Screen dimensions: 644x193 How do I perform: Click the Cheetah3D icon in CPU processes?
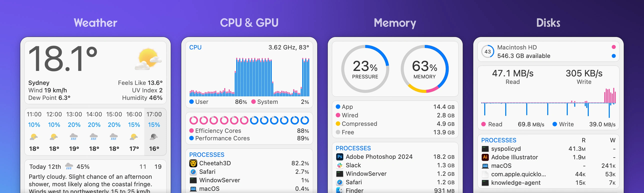(x=193, y=163)
